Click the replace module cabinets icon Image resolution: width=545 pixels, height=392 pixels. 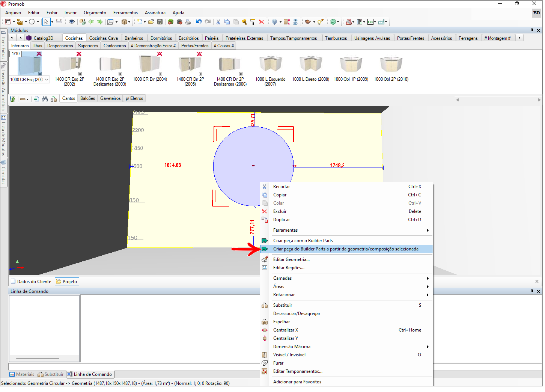pos(54,99)
